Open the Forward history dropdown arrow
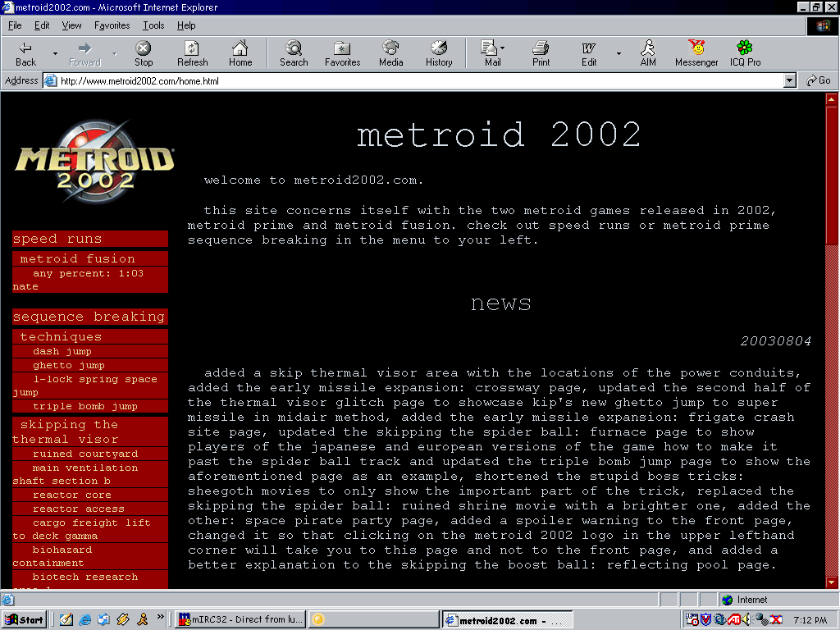Viewport: 840px width, 630px height. pos(114,53)
